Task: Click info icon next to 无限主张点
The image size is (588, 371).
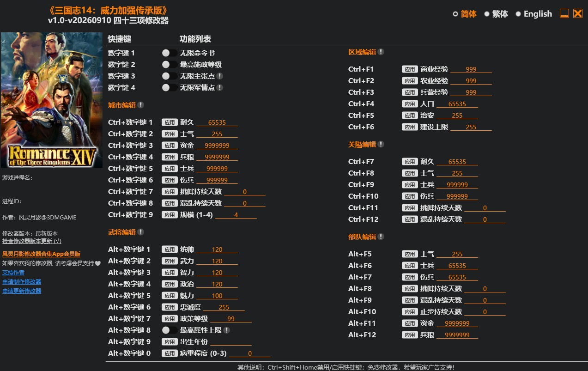Action: [220, 76]
